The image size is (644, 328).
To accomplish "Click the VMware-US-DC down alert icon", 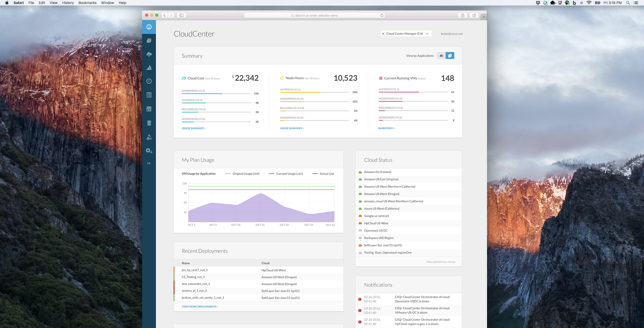I will 360,311.
